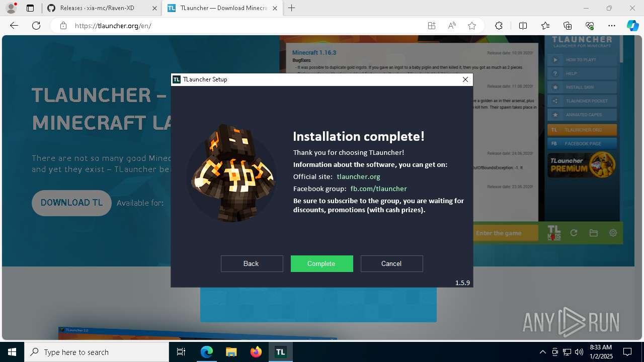Screen dimensions: 644x362
Task: Click the TLAUNCHER.ORG orange sidebar button
Action: point(582,130)
